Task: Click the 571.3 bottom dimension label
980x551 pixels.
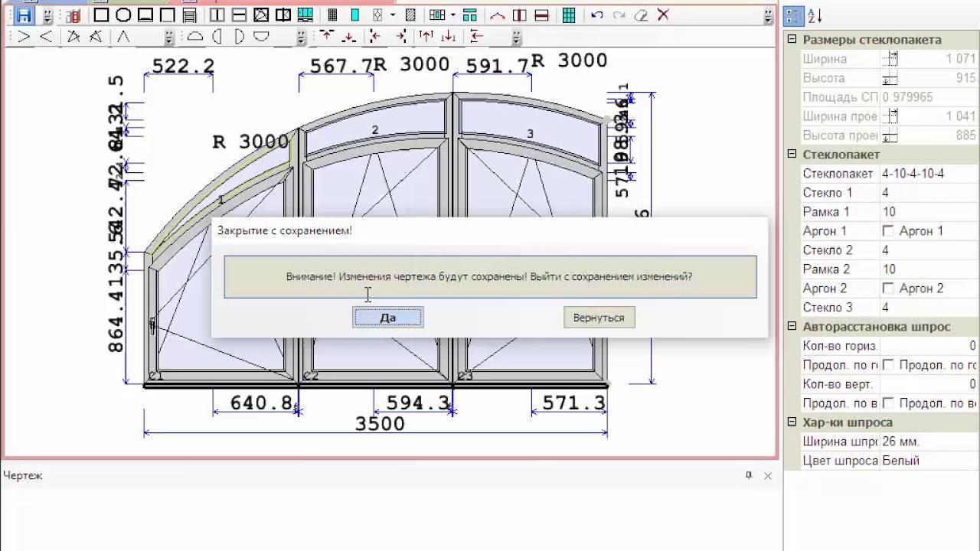Action: tap(573, 402)
